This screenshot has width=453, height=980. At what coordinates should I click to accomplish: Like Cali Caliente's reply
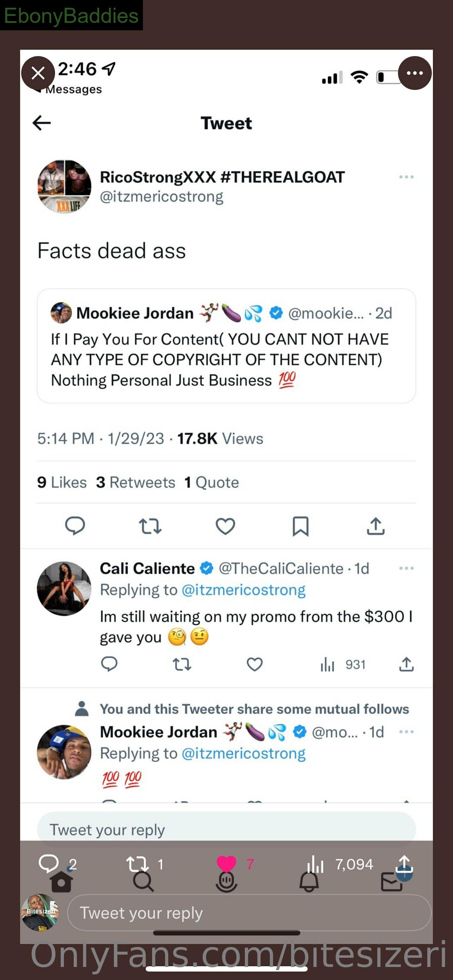click(x=254, y=665)
